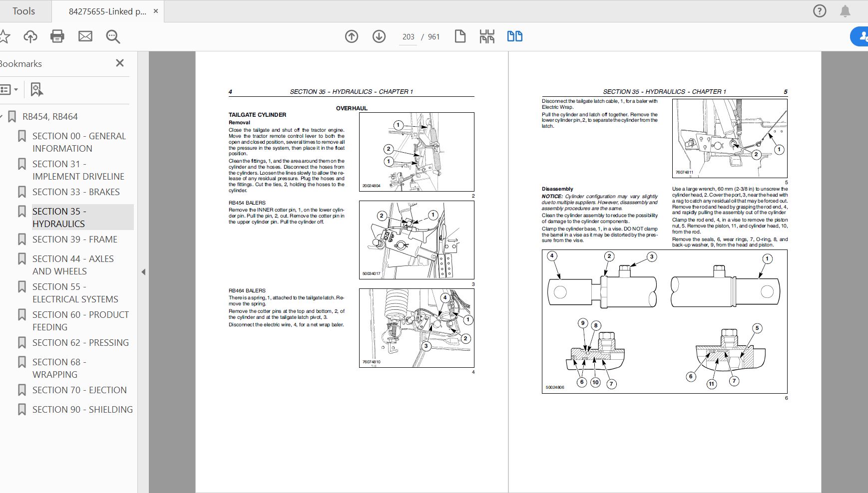Go to next page arrow
The width and height of the screenshot is (868, 493).
[379, 36]
